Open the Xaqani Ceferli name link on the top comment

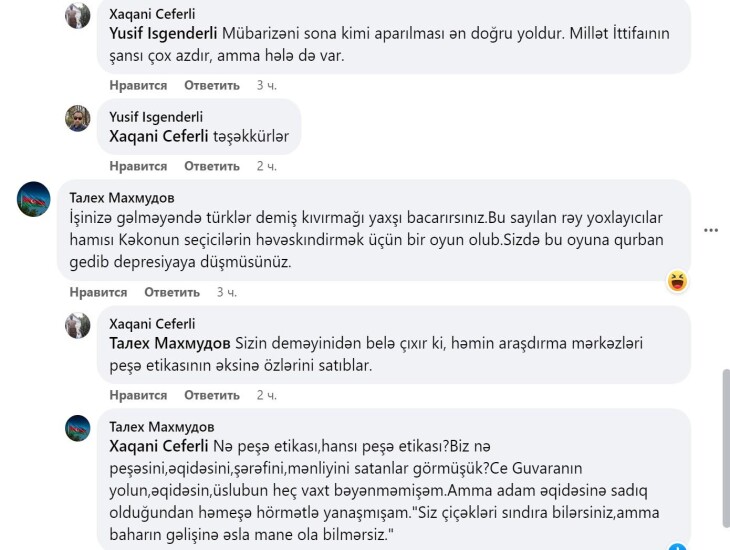point(152,14)
